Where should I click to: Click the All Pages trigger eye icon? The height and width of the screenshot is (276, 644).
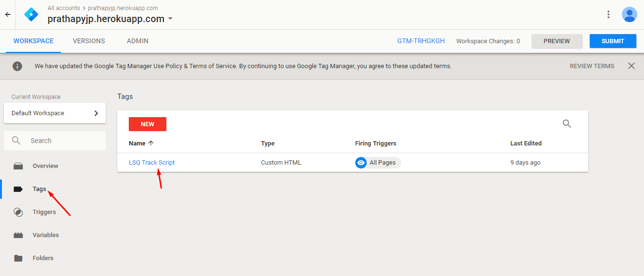point(361,163)
